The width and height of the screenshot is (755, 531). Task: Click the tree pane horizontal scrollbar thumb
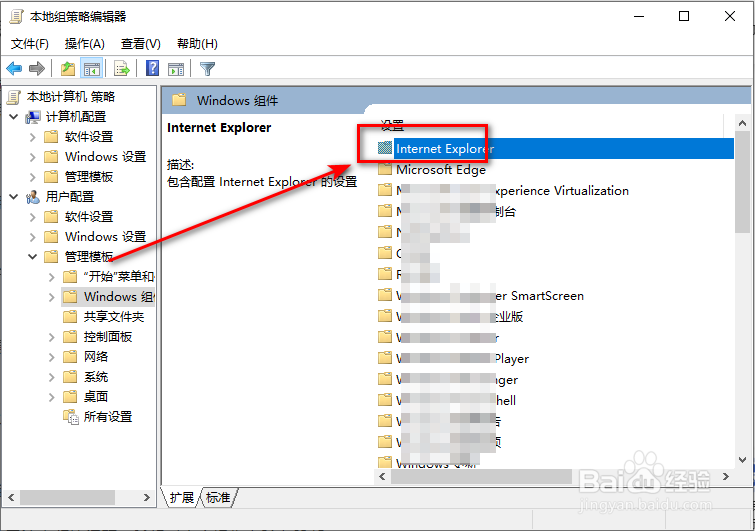coord(67,497)
